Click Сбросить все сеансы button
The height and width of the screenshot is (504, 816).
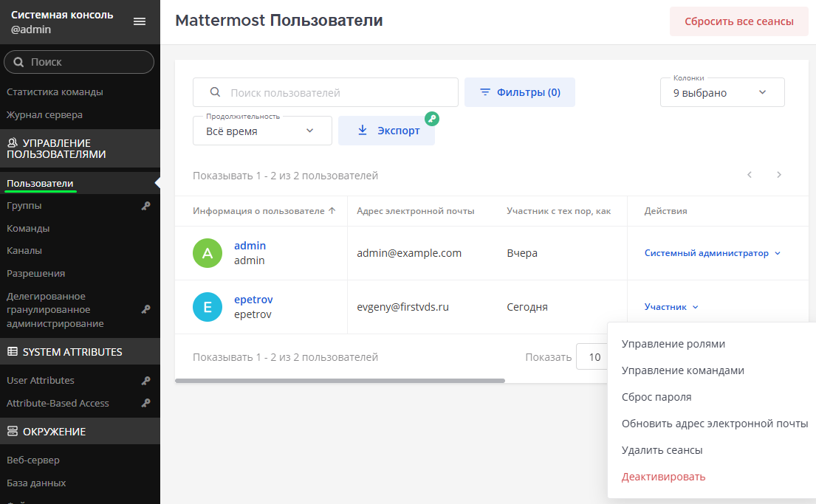[739, 21]
